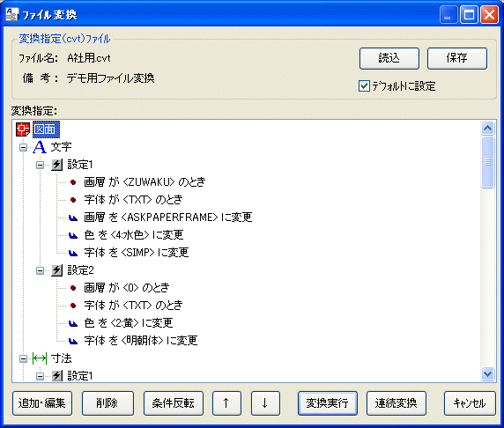Click the lightning icon beside first 設定1
The height and width of the screenshot is (428, 504).
click(x=57, y=165)
